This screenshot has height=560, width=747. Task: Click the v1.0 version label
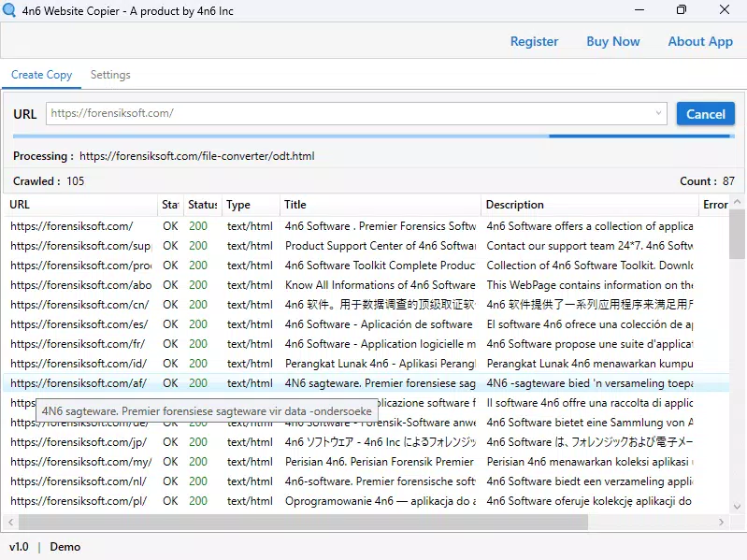pyautogui.click(x=19, y=547)
